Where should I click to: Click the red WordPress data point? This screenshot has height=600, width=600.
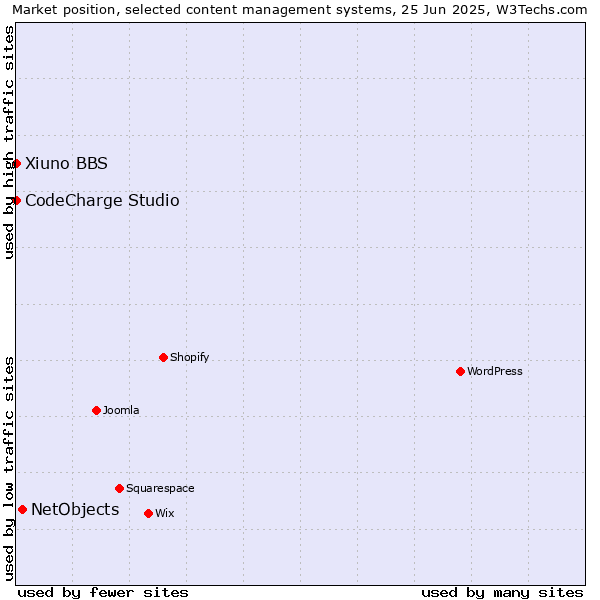tap(460, 372)
